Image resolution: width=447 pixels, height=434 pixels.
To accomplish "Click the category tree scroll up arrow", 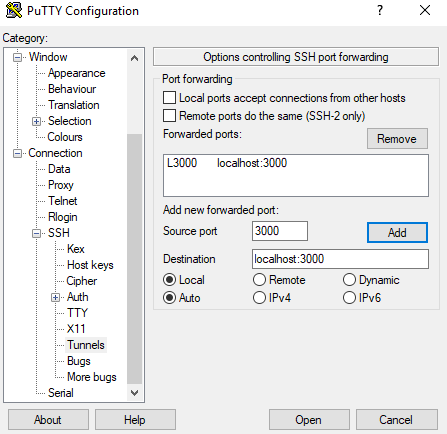I will coord(134,59).
